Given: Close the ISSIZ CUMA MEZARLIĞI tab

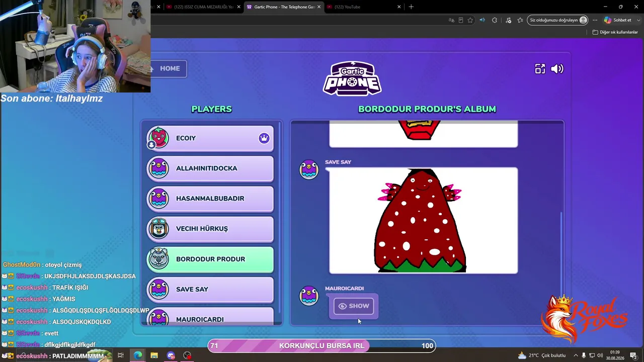Looking at the screenshot, I should pos(239,7).
